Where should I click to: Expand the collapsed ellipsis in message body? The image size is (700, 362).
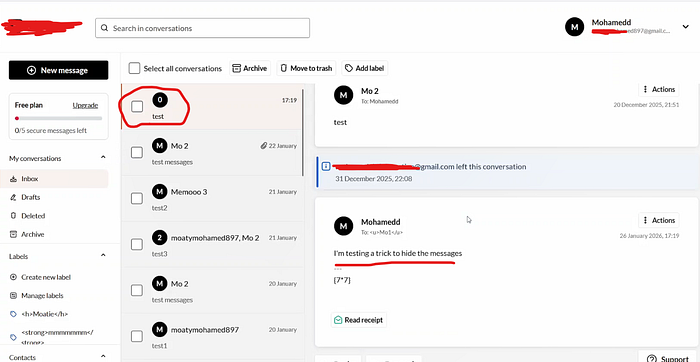(x=338, y=269)
